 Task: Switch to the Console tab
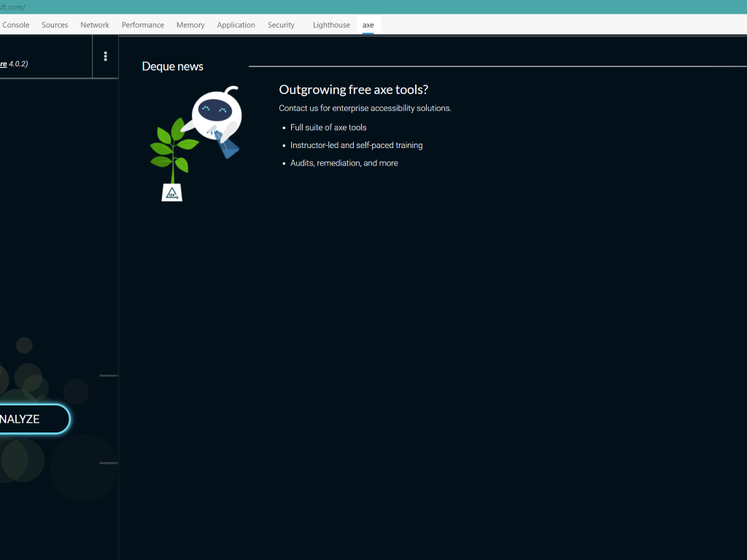(16, 25)
